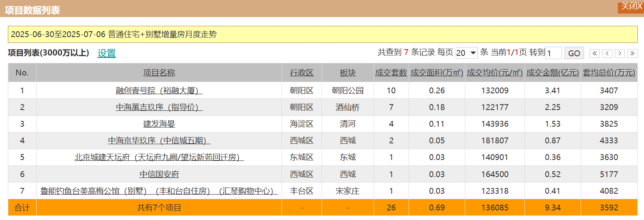
Task: Open the 设置 settings link
Action: click(x=107, y=53)
